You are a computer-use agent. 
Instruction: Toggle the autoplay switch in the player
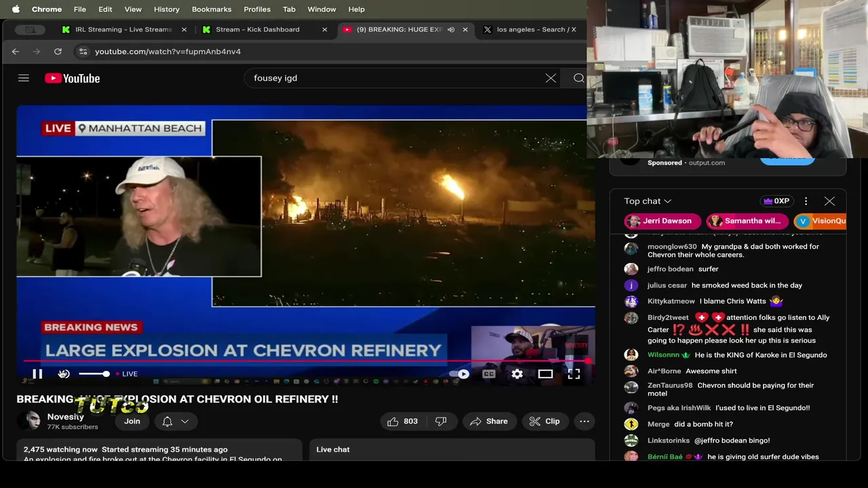point(459,373)
